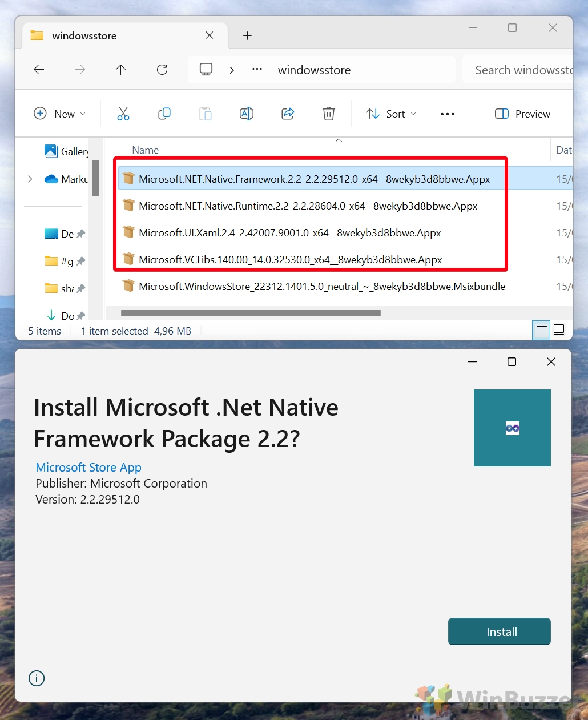Screen dimensions: 588x720
Task: Open the pinned Do downloads folder in sidebar
Action: coord(65,316)
